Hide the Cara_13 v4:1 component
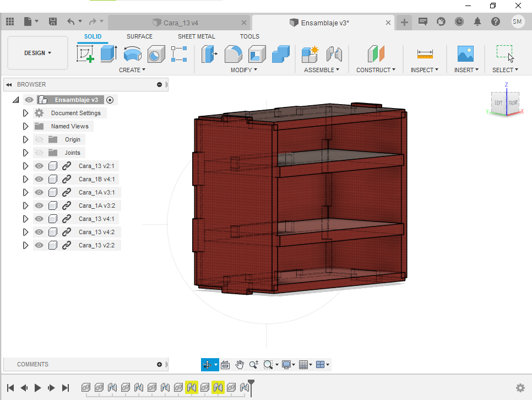 coord(39,219)
